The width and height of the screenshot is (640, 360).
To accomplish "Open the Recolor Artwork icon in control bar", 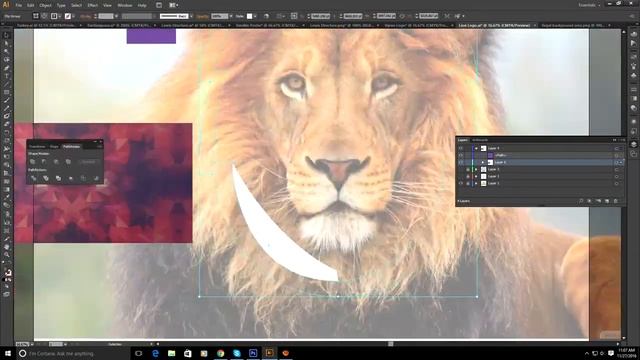I will point(266,16).
